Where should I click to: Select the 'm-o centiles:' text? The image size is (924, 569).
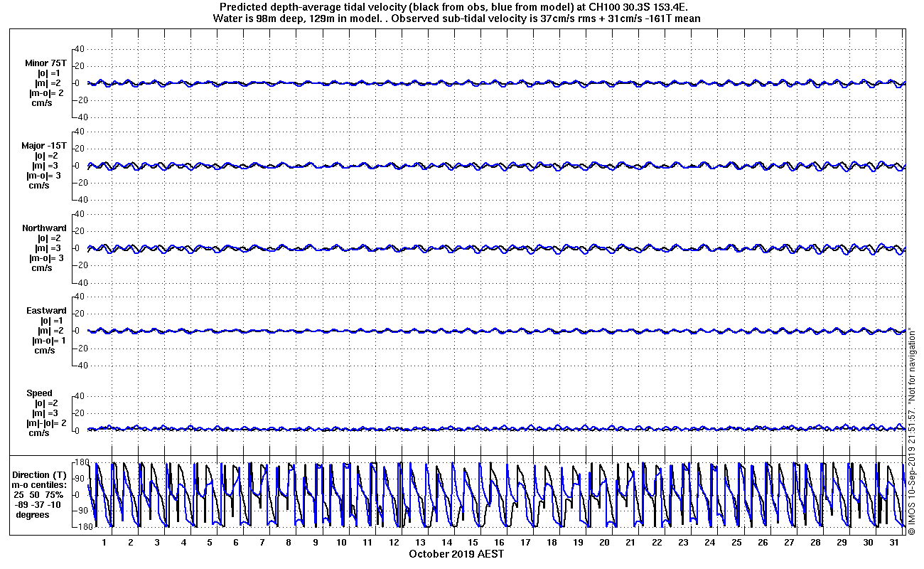[41, 485]
